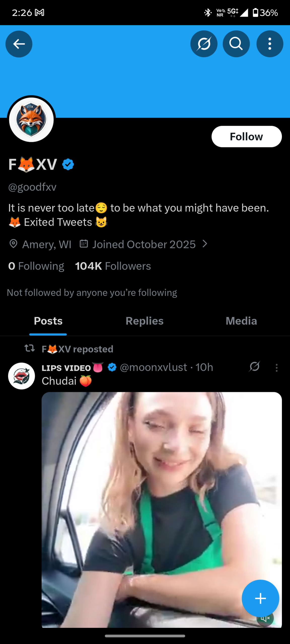Tap the Grok icon on the reposted post
This screenshot has width=290, height=644.
click(254, 367)
